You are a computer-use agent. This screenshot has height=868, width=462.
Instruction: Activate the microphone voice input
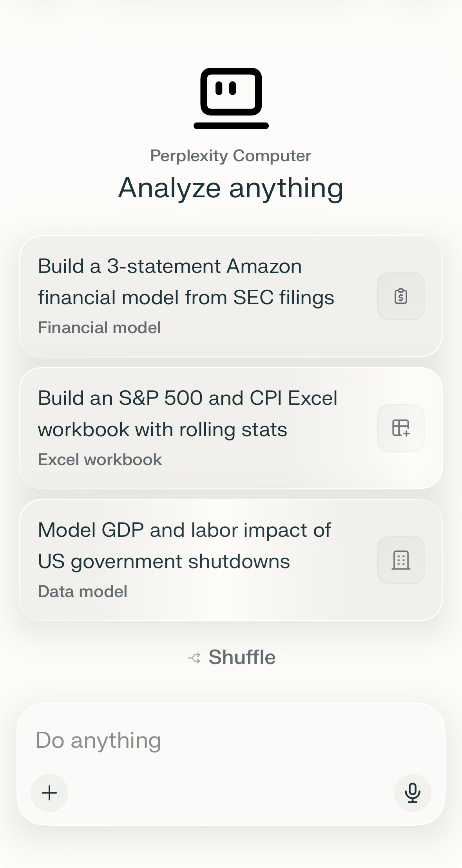[412, 793]
